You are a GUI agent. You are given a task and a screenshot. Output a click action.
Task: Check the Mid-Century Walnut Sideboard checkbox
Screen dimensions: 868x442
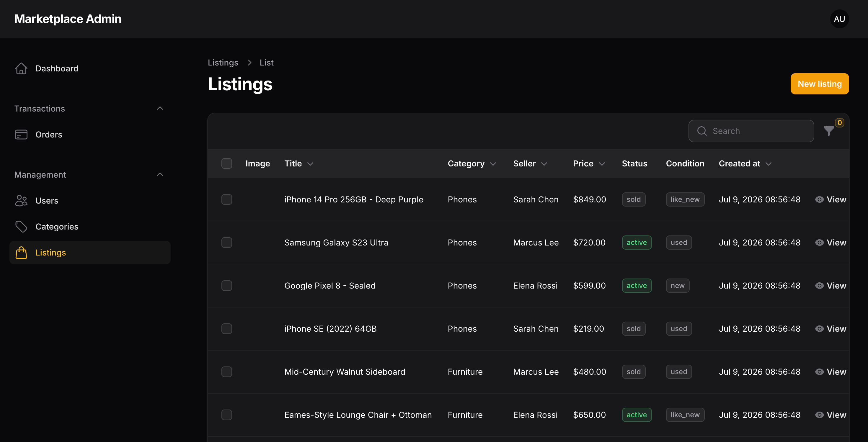point(226,372)
